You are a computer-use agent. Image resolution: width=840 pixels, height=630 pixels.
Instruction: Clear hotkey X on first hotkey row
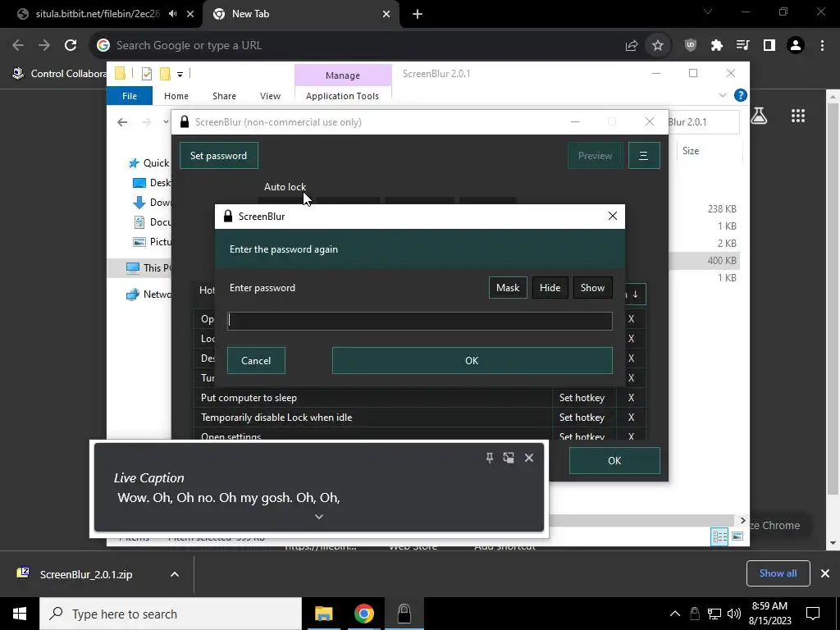631,319
